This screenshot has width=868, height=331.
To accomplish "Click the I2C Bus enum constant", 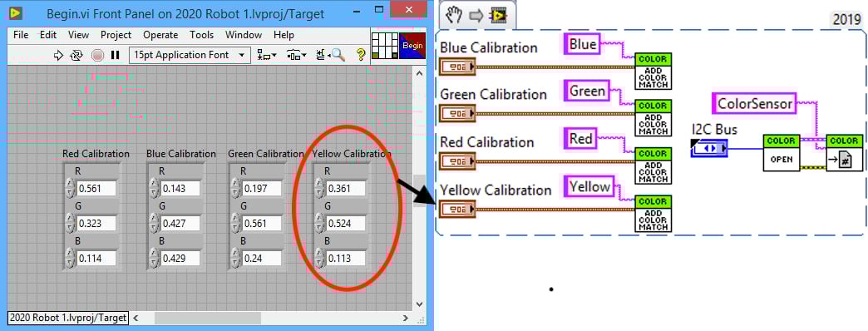I will 709,148.
